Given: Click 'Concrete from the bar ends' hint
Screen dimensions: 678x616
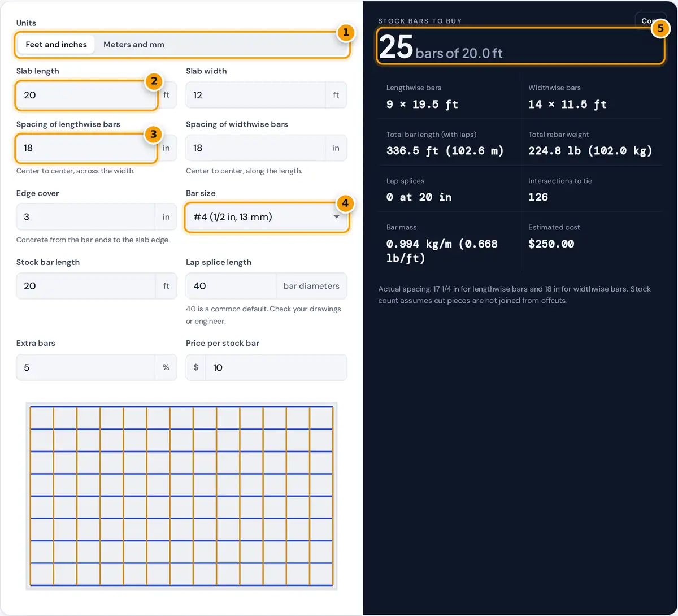Looking at the screenshot, I should (93, 240).
